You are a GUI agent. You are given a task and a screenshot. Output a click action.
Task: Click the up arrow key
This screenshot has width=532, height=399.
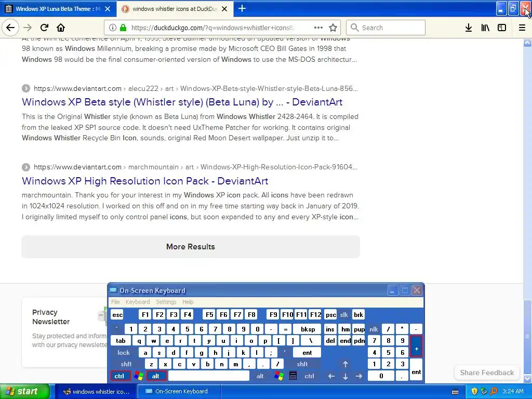coord(345,364)
